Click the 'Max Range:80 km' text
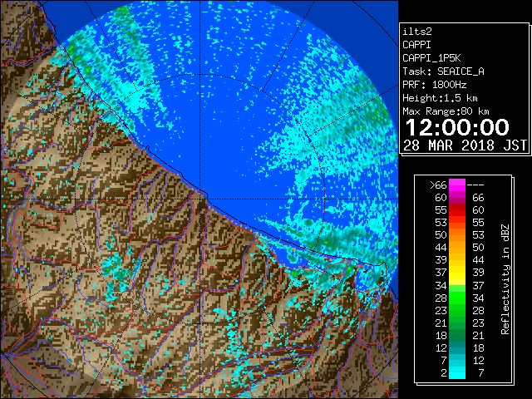Image resolution: width=532 pixels, height=399 pixels. [x=446, y=111]
